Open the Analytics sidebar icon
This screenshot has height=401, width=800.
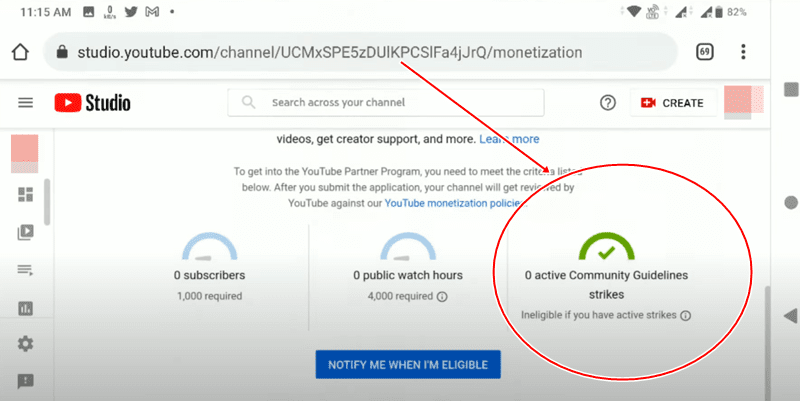coord(25,308)
